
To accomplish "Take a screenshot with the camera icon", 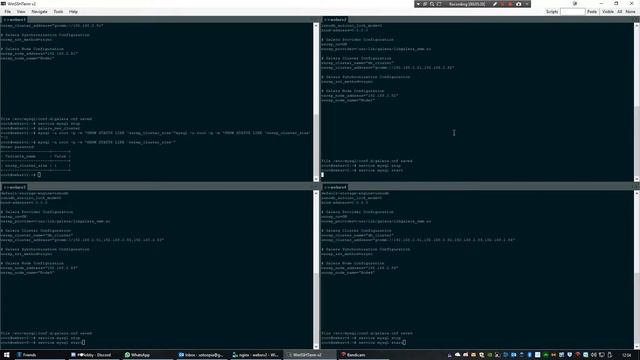I will pyautogui.click(x=518, y=4).
